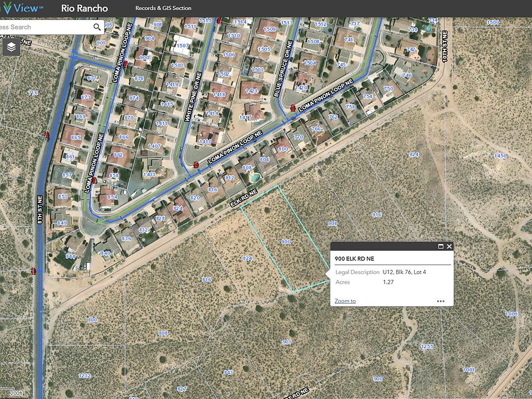Click hydrant icon beside parcel 900 Loma Pinon
This screenshot has height=399, width=532.
tap(125, 64)
